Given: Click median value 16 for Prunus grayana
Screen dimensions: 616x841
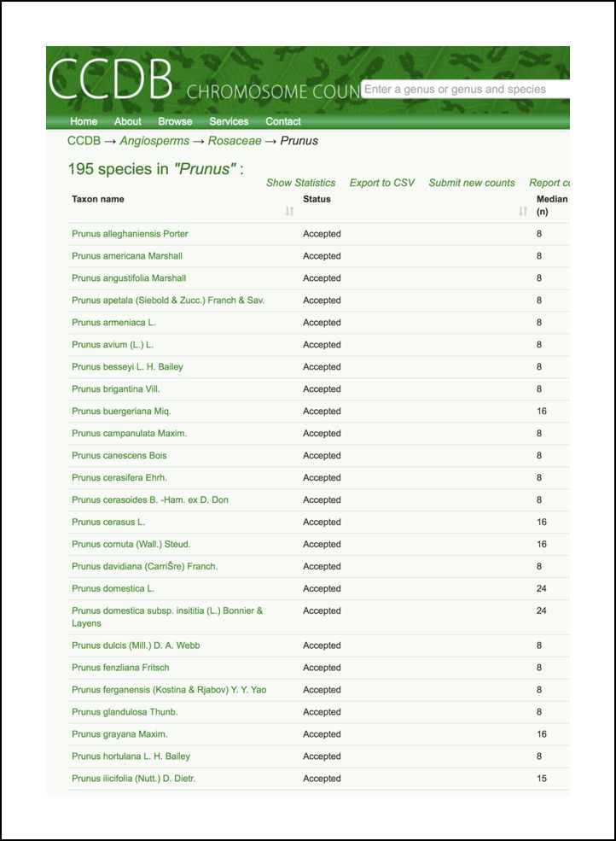Looking at the screenshot, I should 542,733.
